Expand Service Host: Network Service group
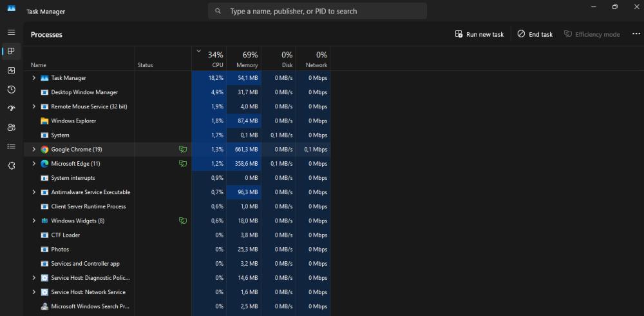The image size is (644, 316). 33,292
